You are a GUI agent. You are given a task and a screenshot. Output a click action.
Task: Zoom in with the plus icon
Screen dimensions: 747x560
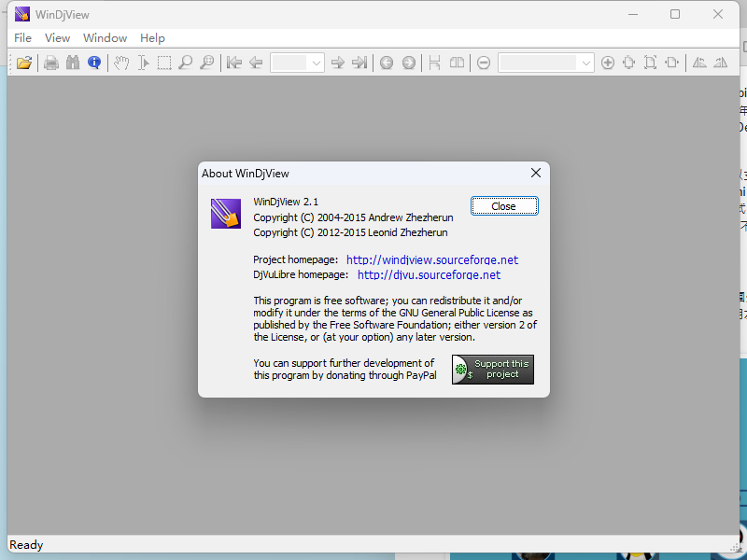(x=608, y=63)
